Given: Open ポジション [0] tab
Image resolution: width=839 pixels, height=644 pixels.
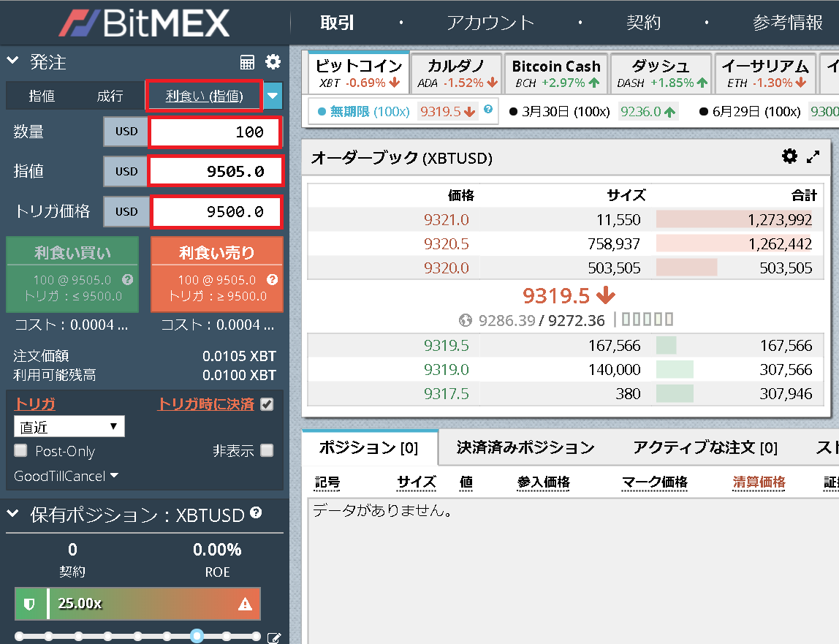Looking at the screenshot, I should point(369,447).
